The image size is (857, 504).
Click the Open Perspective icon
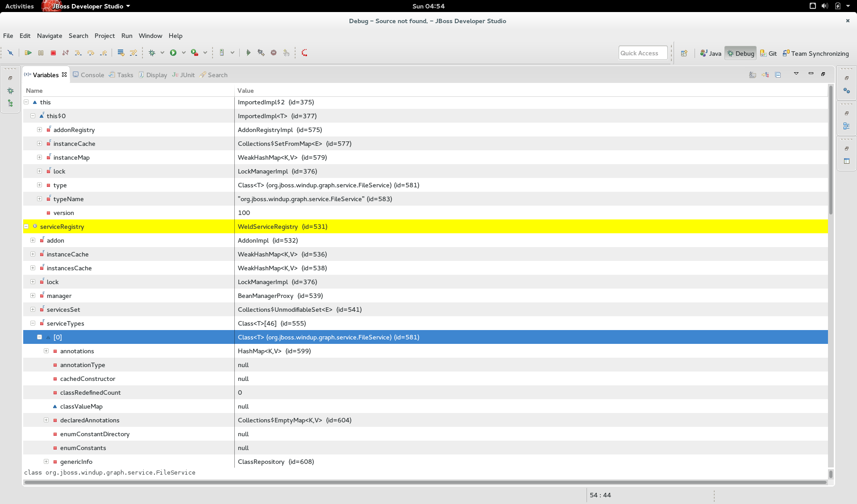684,53
